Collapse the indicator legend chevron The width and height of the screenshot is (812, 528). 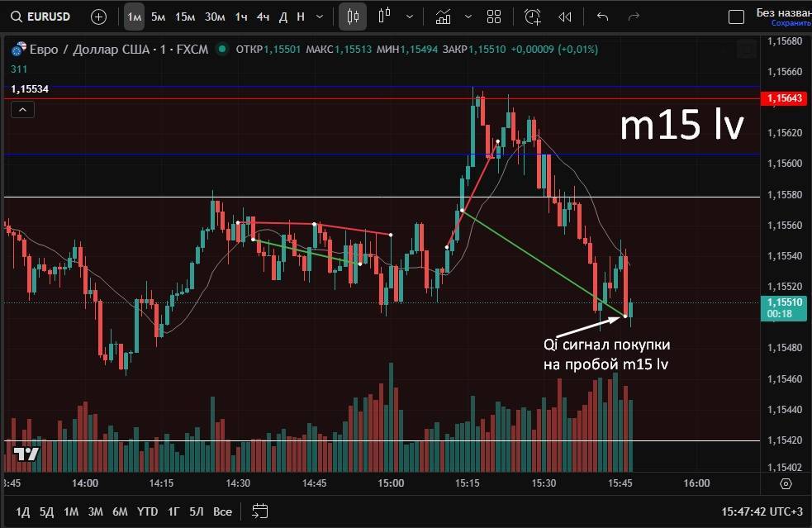click(22, 109)
